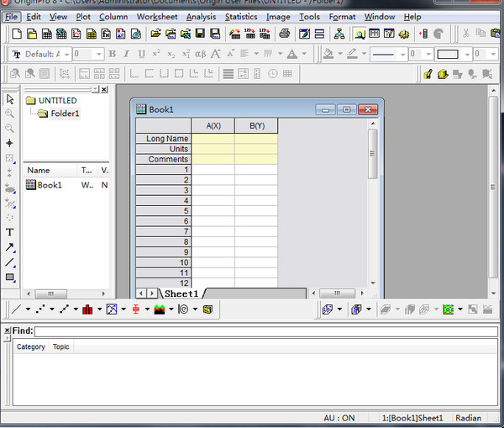The height and width of the screenshot is (428, 504).
Task: Select the Pointer tool
Action: point(9,99)
